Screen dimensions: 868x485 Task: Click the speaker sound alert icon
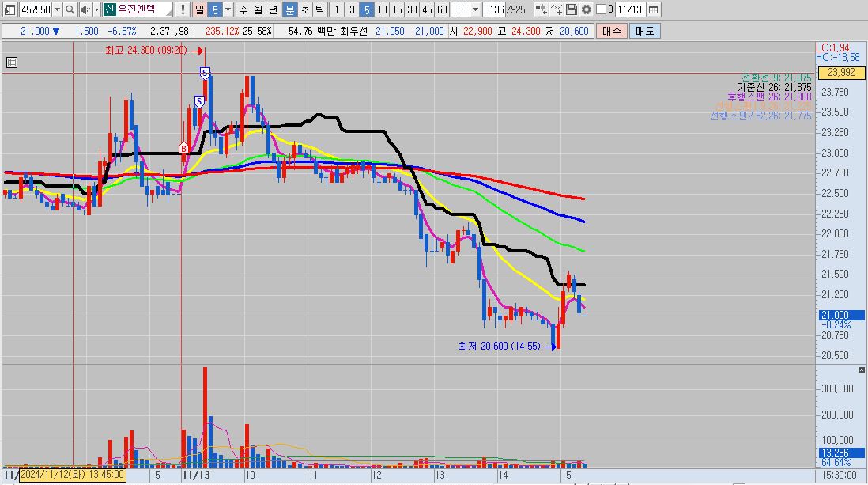pos(85,9)
